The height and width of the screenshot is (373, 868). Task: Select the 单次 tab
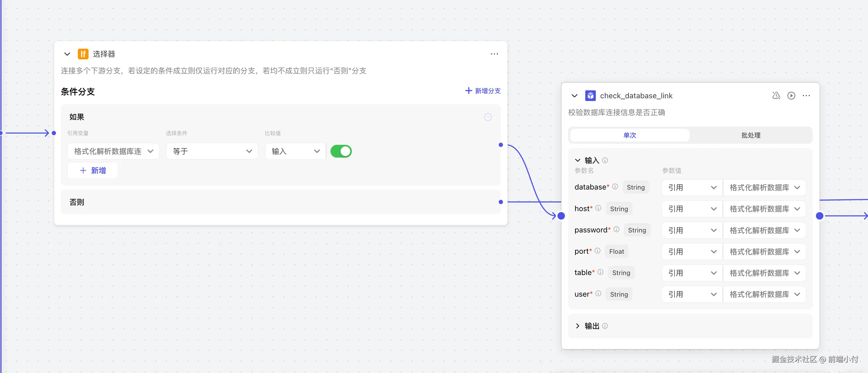(630, 135)
